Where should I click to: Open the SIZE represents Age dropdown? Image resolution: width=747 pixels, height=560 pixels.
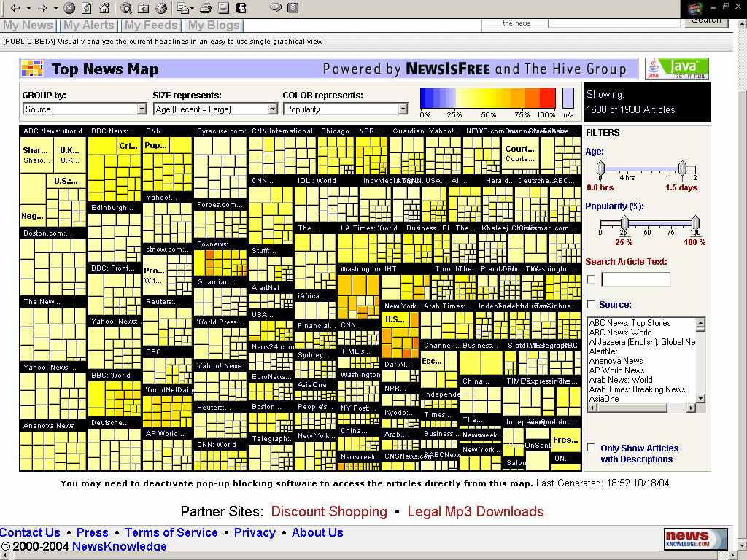click(215, 109)
